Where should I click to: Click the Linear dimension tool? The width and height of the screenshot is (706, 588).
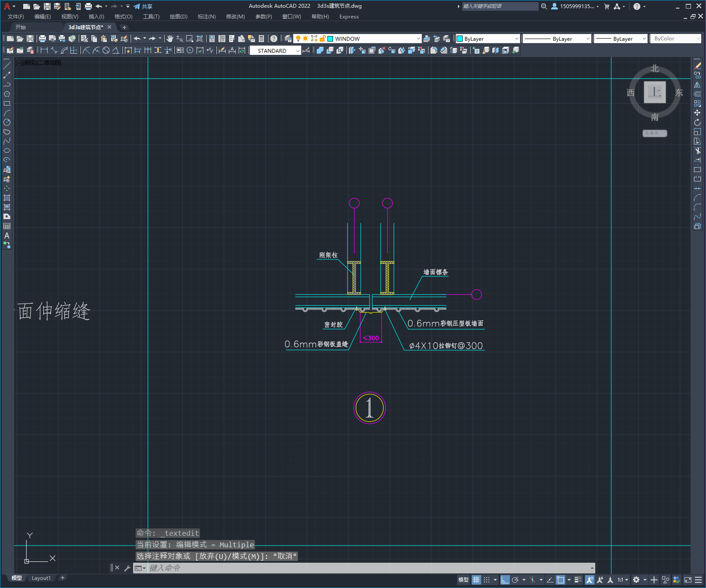[x=44, y=50]
